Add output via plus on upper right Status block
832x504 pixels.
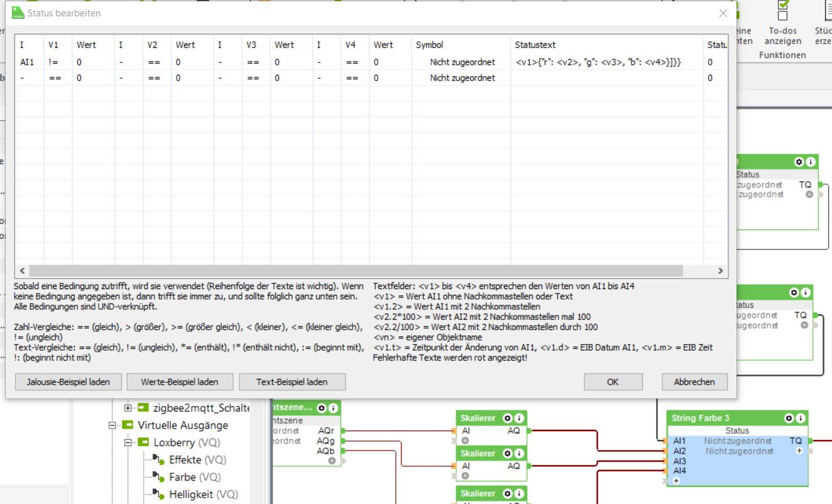click(809, 195)
